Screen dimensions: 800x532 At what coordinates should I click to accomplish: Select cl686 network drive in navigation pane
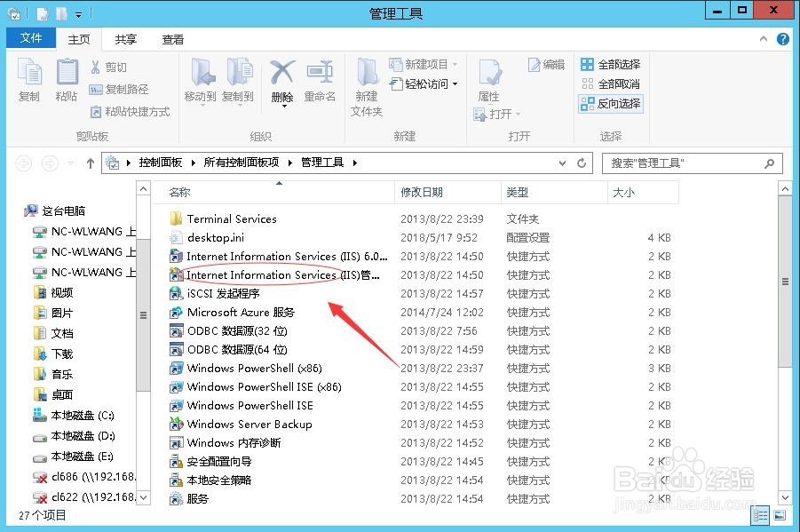click(x=84, y=476)
